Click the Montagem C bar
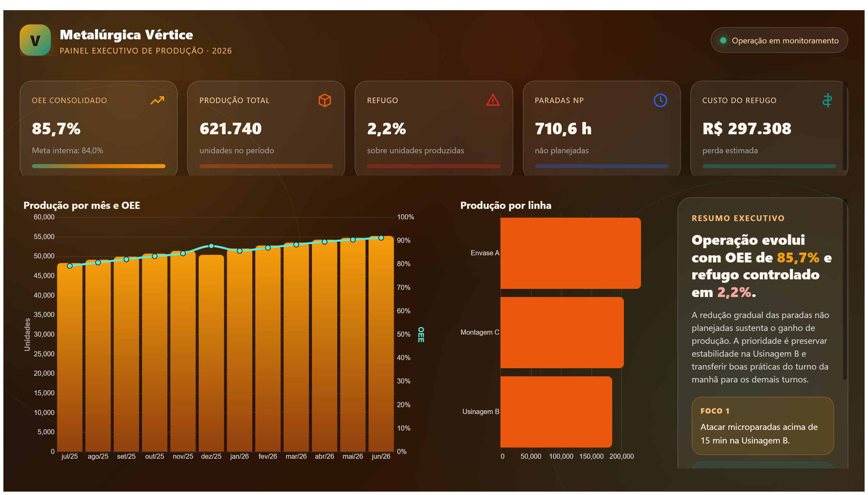The width and height of the screenshot is (868, 495). [x=562, y=333]
